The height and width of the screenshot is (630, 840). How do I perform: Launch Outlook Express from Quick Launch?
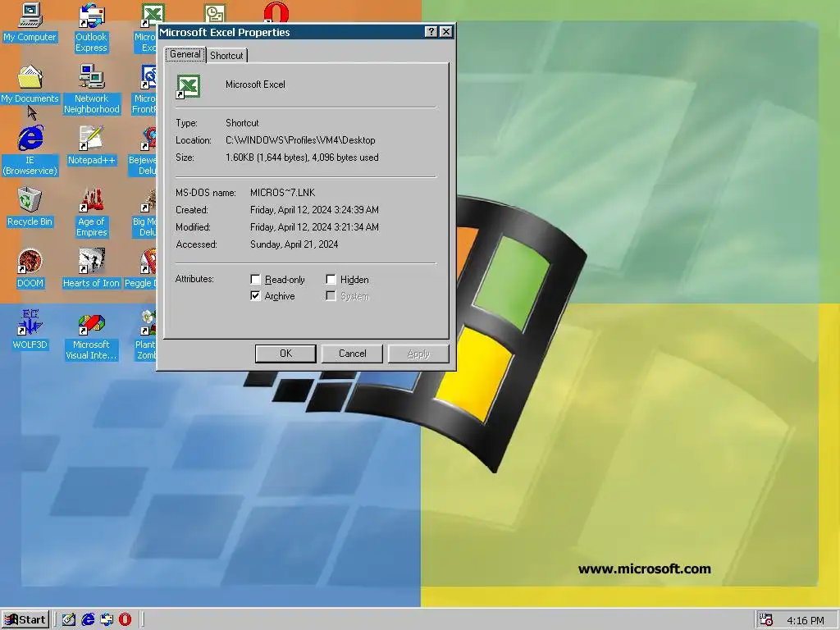pos(107,620)
